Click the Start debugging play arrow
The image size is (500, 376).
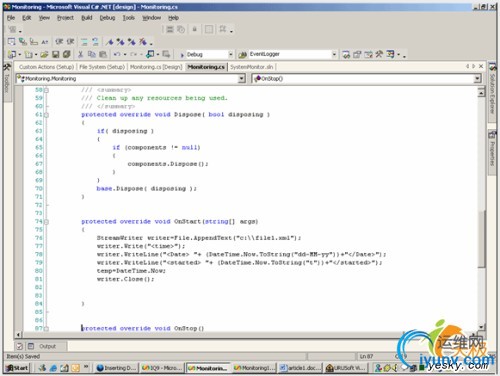tap(182, 55)
